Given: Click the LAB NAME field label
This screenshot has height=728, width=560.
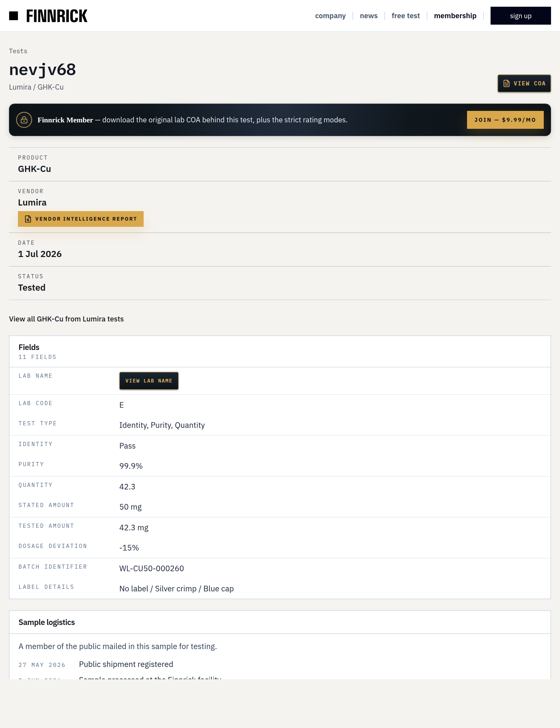Looking at the screenshot, I should click(x=35, y=376).
